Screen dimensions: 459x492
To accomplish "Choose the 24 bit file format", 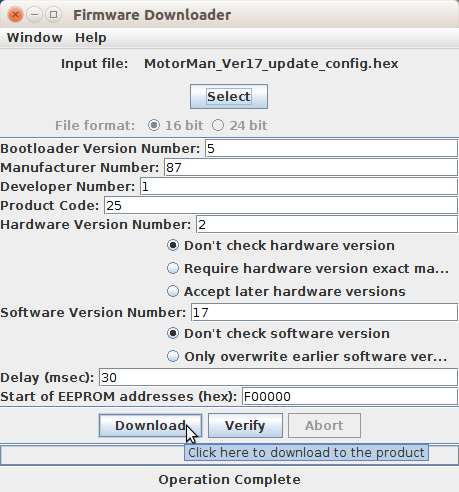I will coord(239,126).
